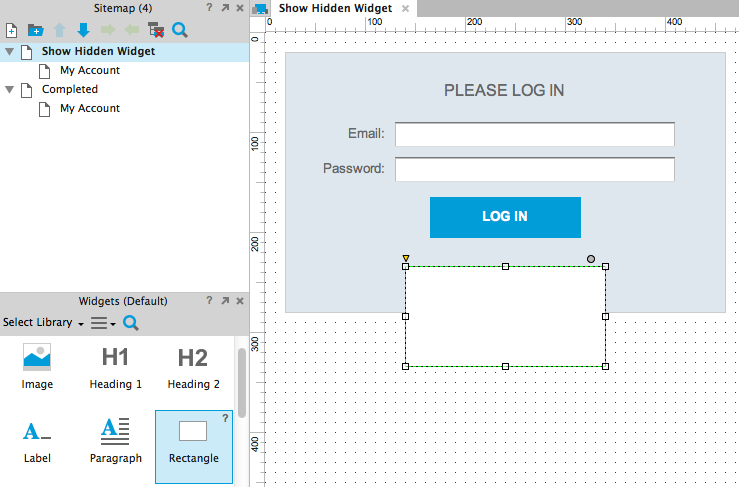Image resolution: width=739 pixels, height=487 pixels.
Task: Move the page down with blue arrow
Action: point(83,30)
